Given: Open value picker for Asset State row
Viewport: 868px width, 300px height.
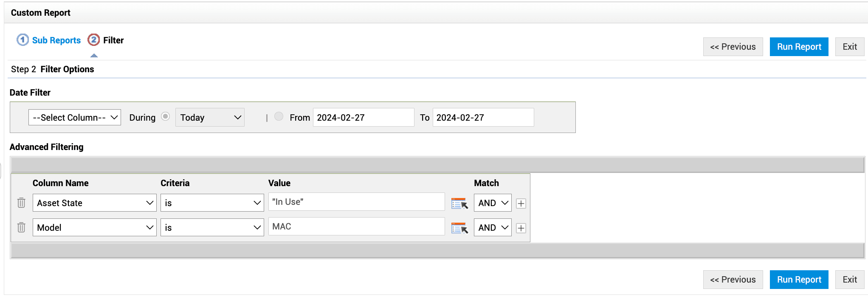Looking at the screenshot, I should 459,204.
